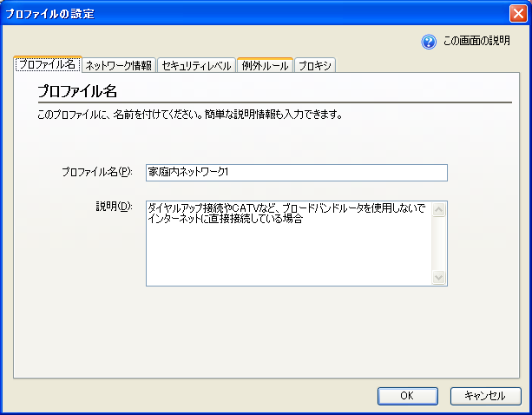Click the description scrollbar down arrow
The height and width of the screenshot is (415, 532).
[x=439, y=278]
